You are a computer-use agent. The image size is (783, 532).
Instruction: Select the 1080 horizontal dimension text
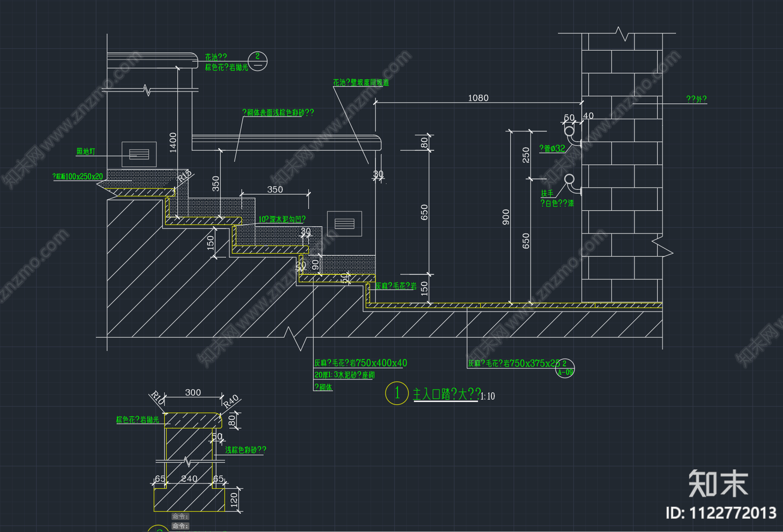point(478,98)
